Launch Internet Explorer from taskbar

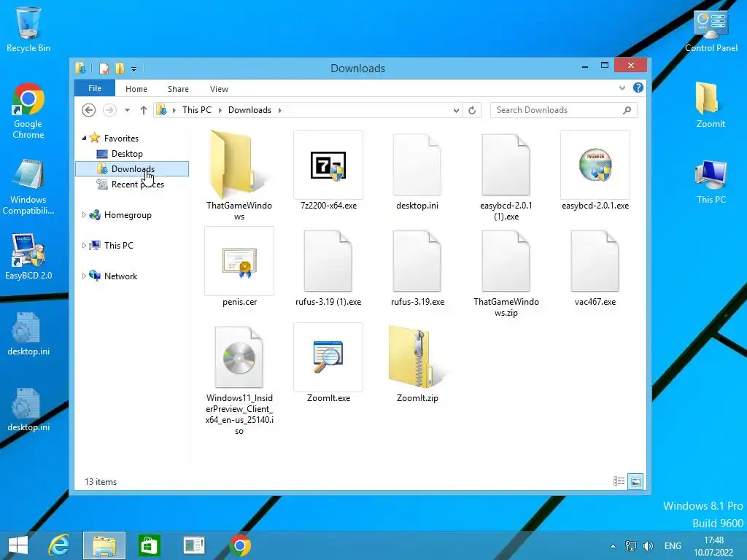pos(59,545)
